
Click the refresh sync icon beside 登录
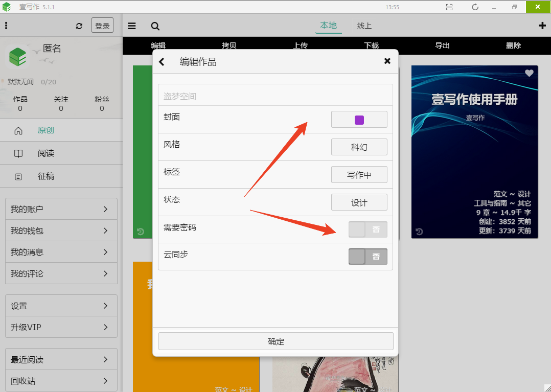click(x=79, y=26)
